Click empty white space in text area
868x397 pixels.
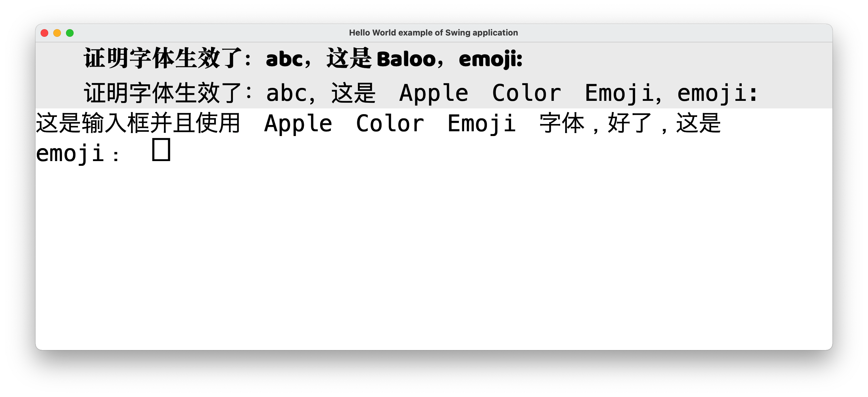coord(433,256)
